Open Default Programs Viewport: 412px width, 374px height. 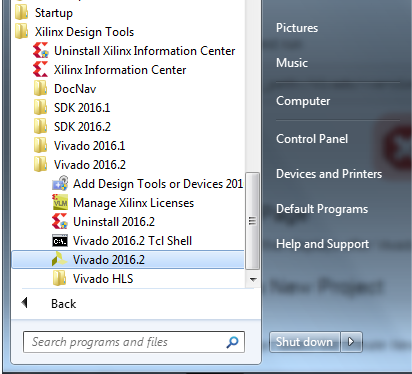point(322,209)
